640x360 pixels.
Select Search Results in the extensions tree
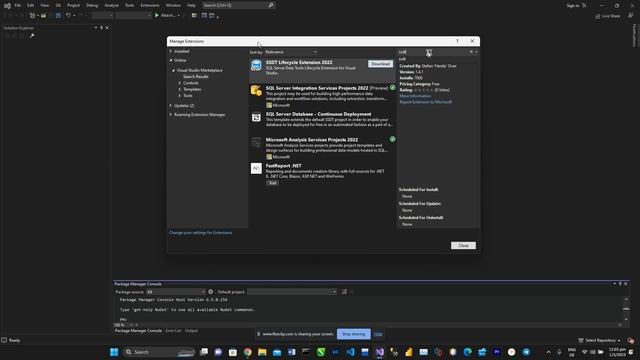click(196, 76)
